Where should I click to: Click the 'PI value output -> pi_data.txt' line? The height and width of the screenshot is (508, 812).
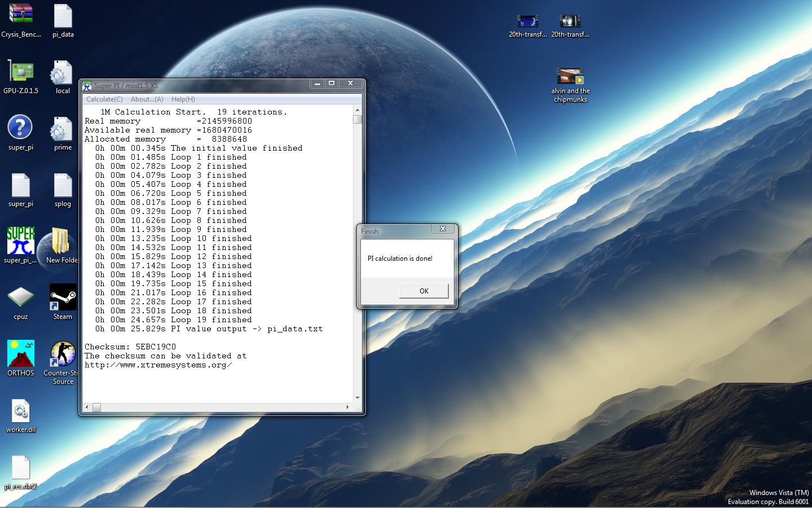point(209,329)
